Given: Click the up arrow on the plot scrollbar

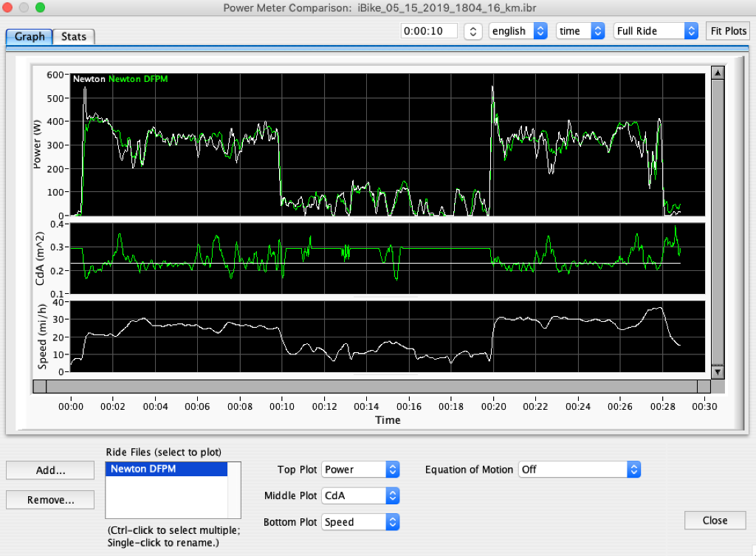Looking at the screenshot, I should tap(717, 72).
